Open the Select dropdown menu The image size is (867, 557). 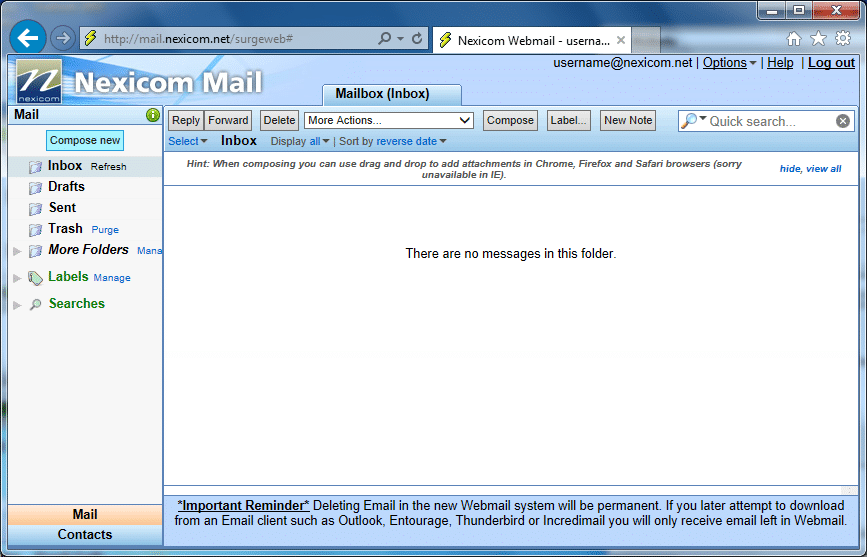pos(187,141)
